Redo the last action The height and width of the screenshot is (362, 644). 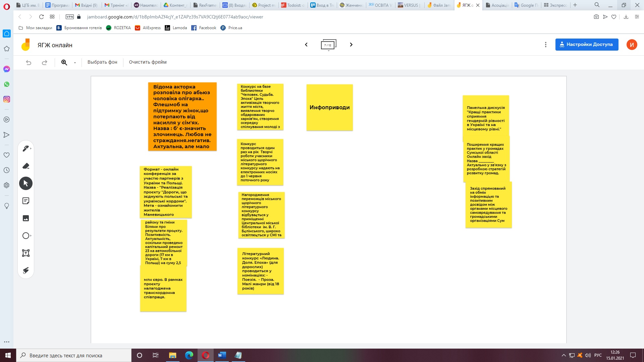tap(44, 62)
